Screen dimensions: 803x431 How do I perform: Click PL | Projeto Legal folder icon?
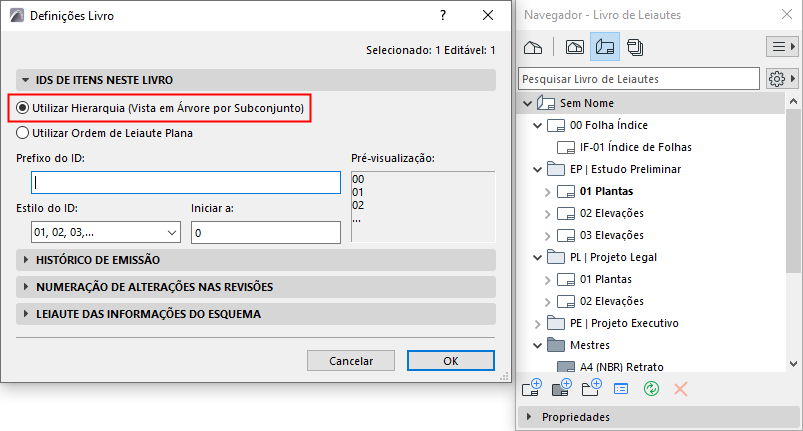click(556, 257)
